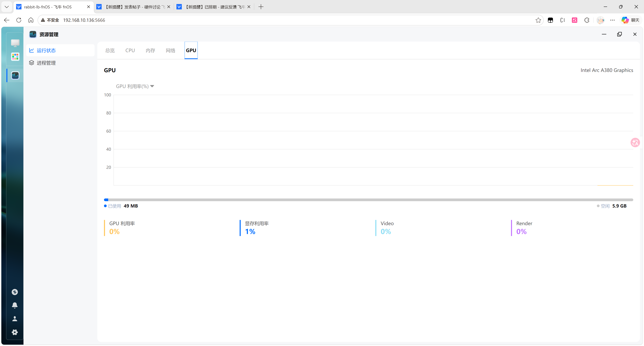Open notifications bell in the dock
Image resolution: width=644 pixels, height=346 pixels.
[15, 305]
